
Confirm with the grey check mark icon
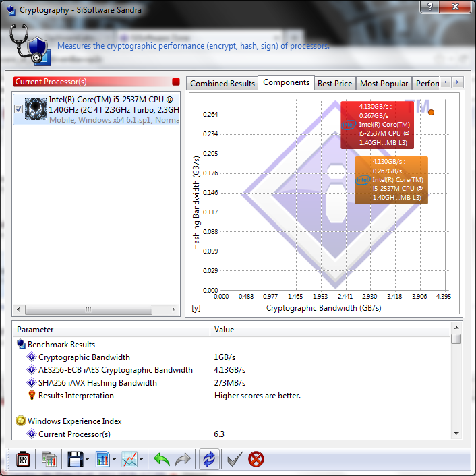(x=235, y=459)
